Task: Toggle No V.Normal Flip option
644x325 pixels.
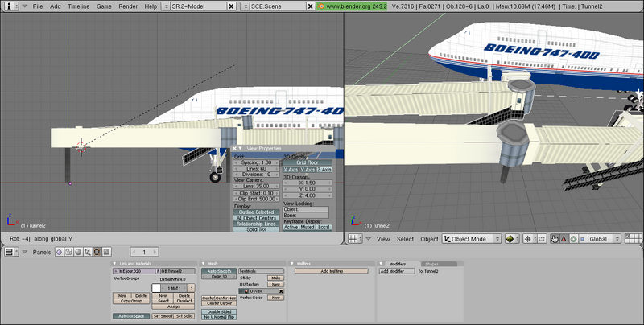Action: [x=219, y=317]
